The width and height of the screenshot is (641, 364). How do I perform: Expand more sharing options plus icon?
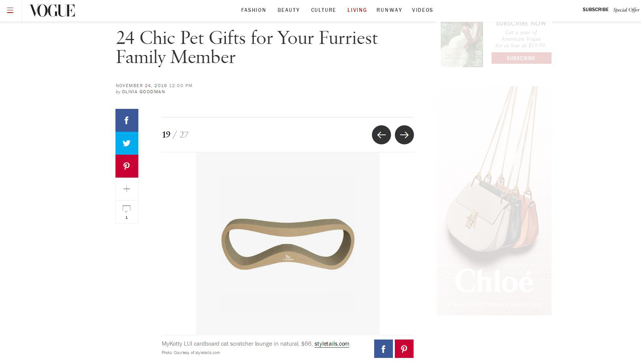click(127, 189)
